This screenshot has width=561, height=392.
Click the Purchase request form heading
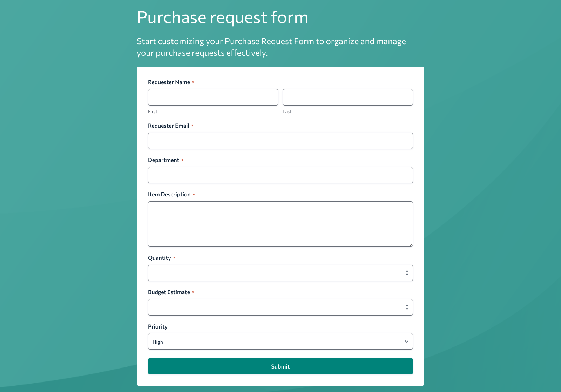(222, 17)
